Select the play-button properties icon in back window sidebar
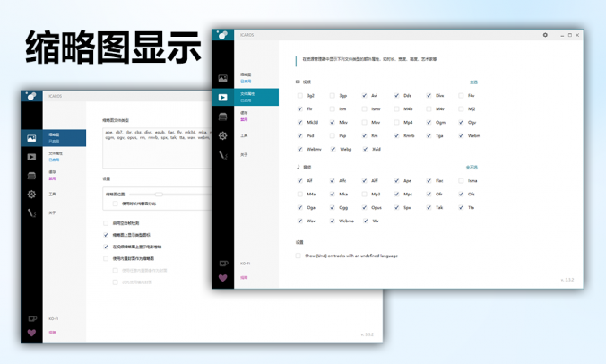This screenshot has height=364, width=606. 31,157
